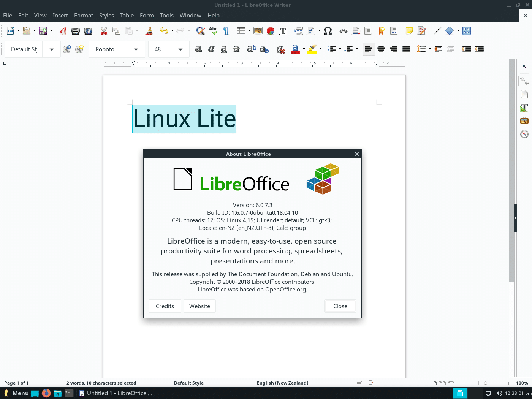532x399 pixels.
Task: Expand the font size 48 dropdown
Action: (179, 49)
